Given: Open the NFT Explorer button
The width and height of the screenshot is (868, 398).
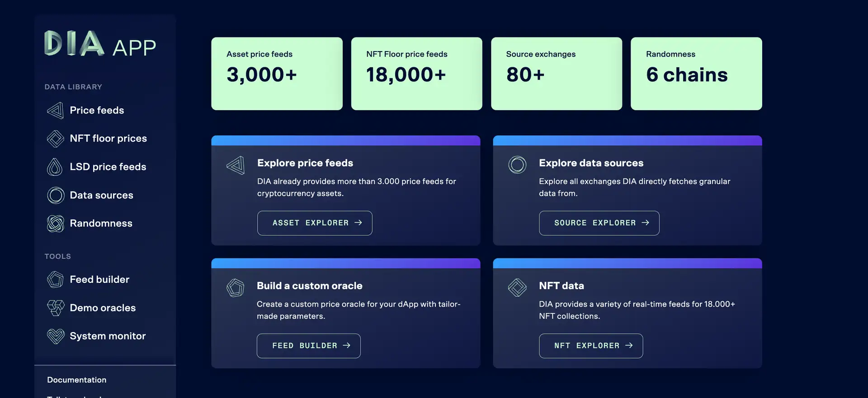Looking at the screenshot, I should (x=591, y=346).
